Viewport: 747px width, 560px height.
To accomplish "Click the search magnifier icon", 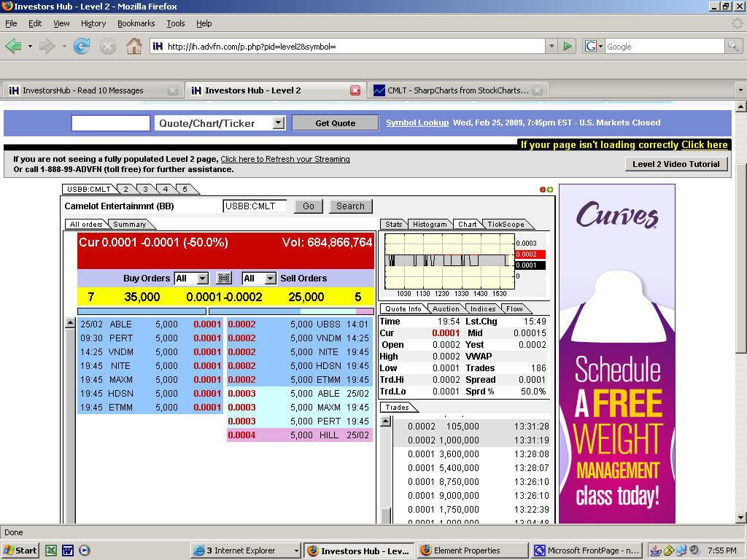I will 733,47.
